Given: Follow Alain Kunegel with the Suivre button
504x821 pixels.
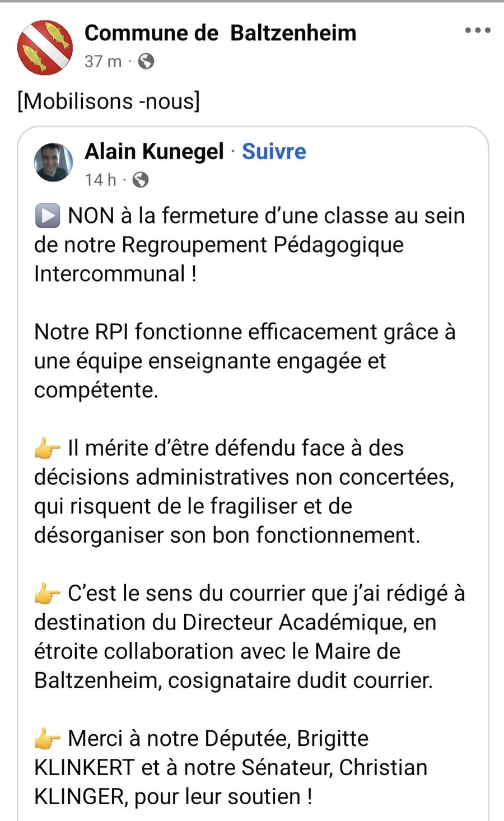Looking at the screenshot, I should pyautogui.click(x=274, y=151).
